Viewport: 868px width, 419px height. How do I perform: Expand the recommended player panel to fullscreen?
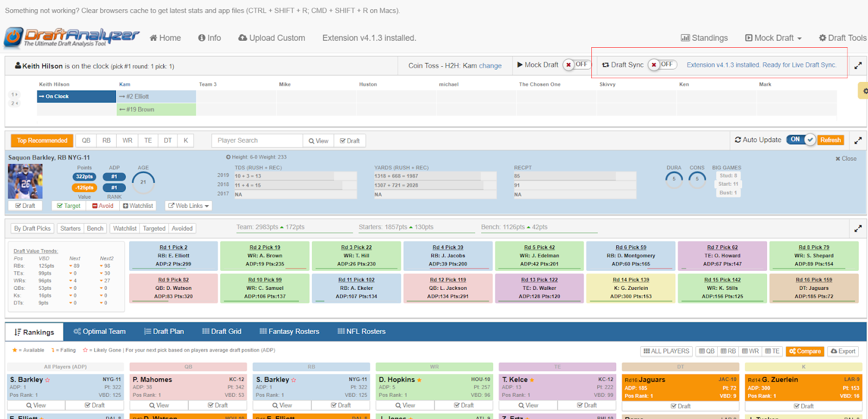(858, 140)
